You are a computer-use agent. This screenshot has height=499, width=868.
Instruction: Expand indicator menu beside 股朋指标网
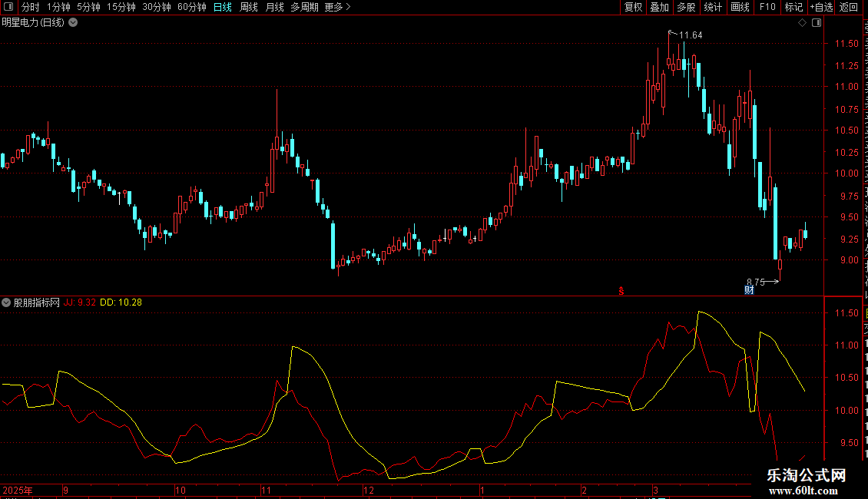[6, 302]
